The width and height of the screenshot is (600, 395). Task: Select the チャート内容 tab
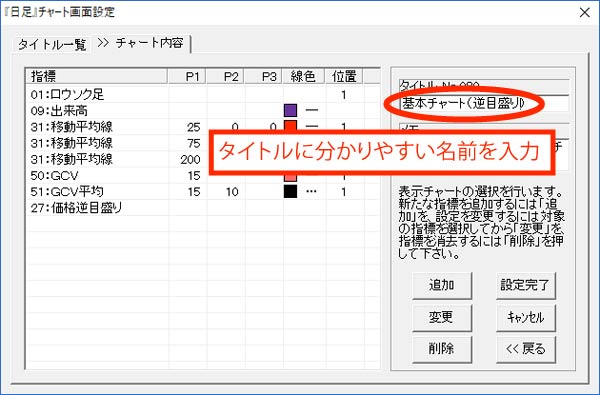click(143, 43)
